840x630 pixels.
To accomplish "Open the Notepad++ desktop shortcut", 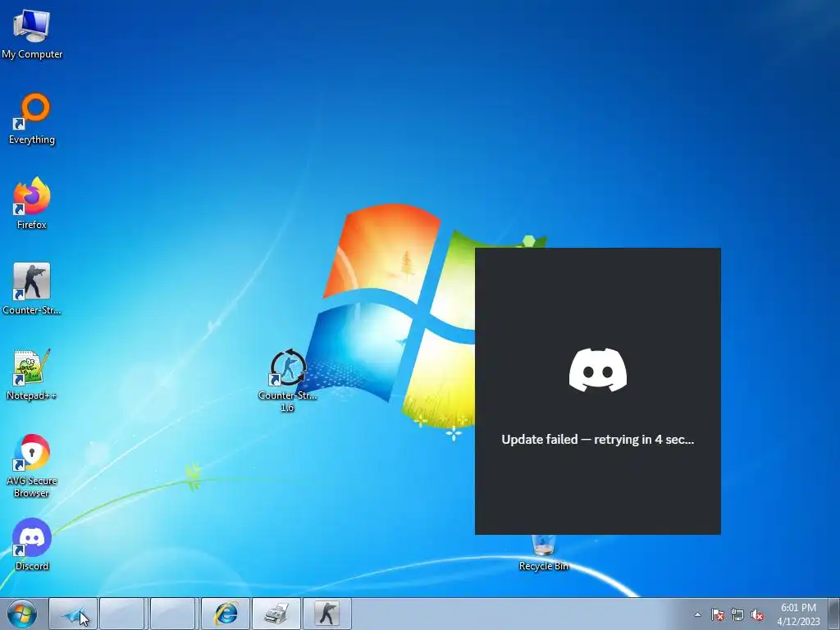I will pyautogui.click(x=32, y=374).
